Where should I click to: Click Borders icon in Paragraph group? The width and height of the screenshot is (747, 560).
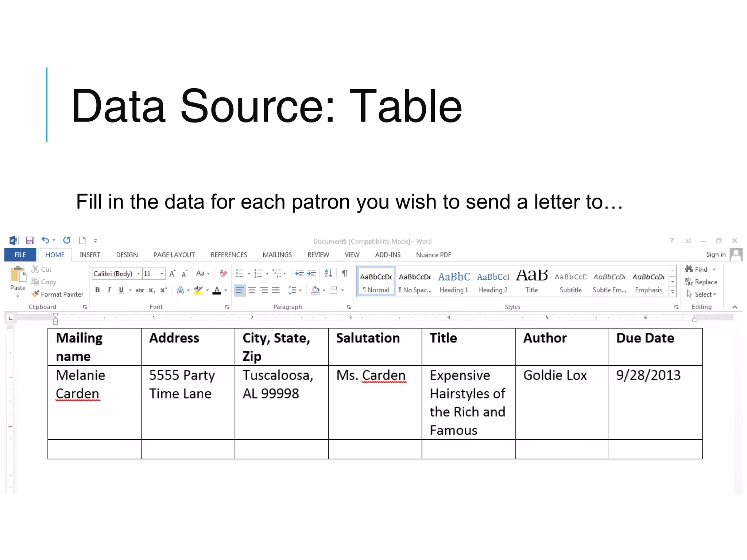tap(333, 290)
